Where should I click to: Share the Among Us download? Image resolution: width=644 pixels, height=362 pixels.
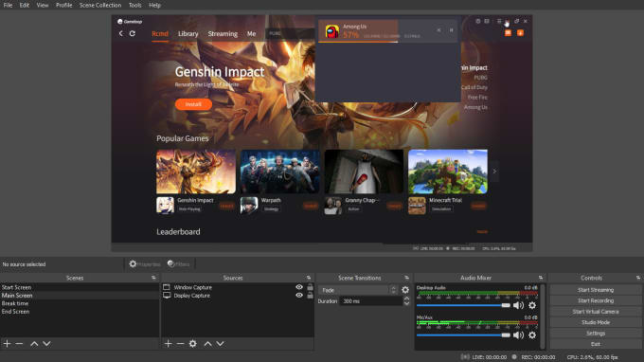(438, 30)
